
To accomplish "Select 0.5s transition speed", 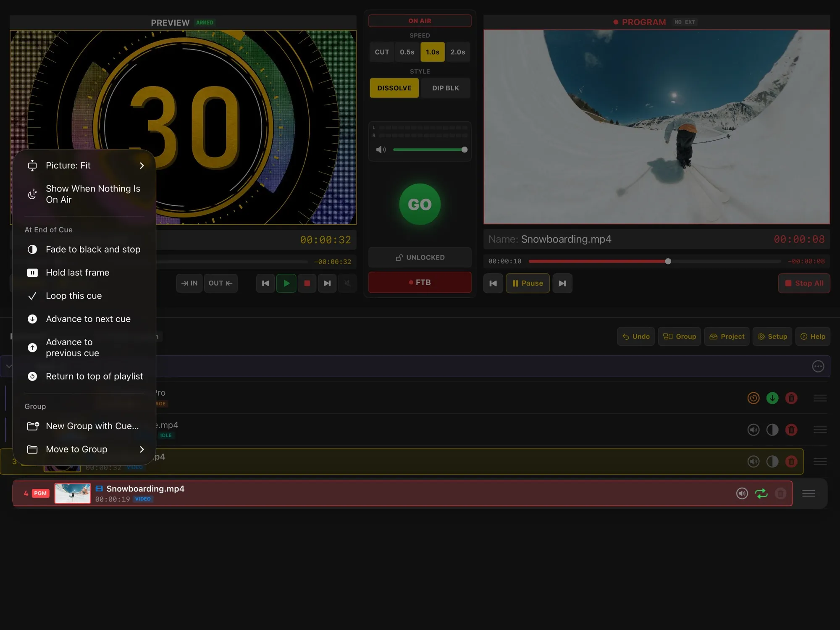I will coord(407,52).
